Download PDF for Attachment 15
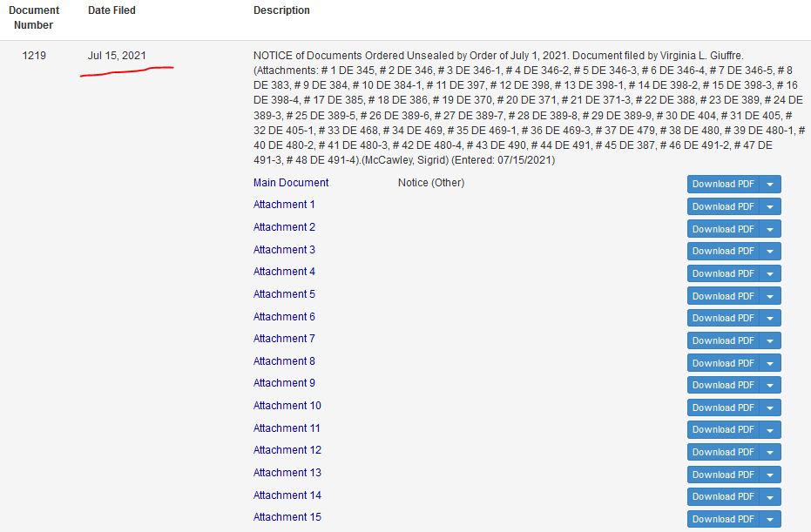The height and width of the screenshot is (532, 811). [x=723, y=519]
